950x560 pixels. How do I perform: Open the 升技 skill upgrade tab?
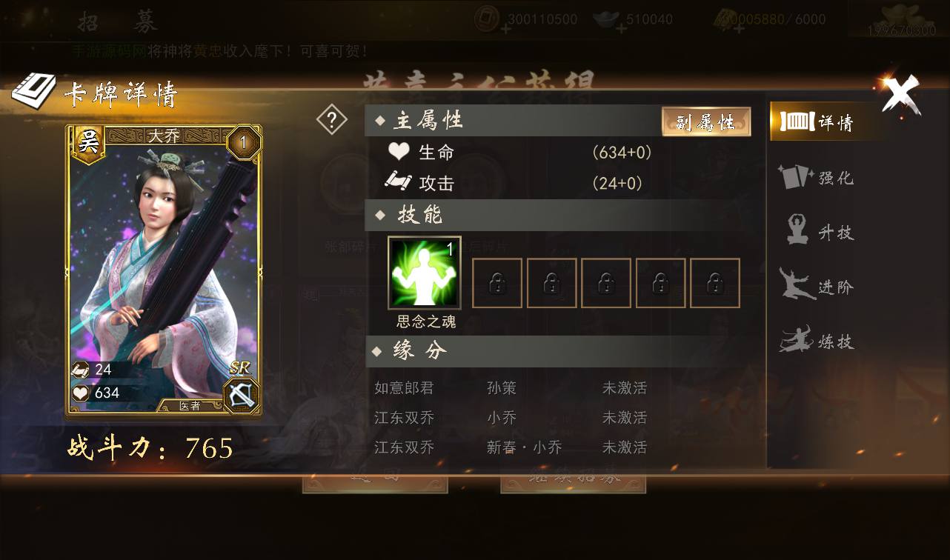pyautogui.click(x=817, y=232)
